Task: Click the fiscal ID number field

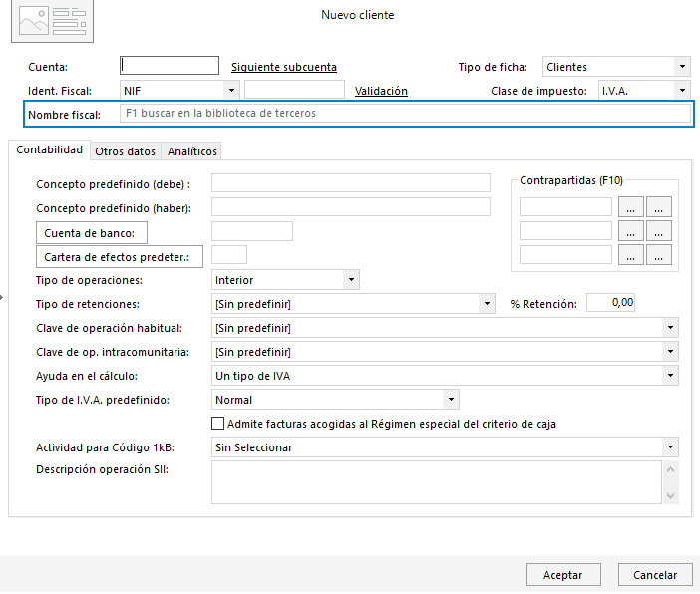Action: coord(294,90)
